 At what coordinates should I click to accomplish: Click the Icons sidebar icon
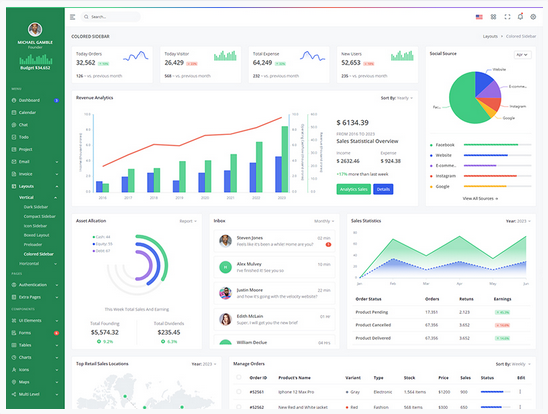[x=14, y=370]
